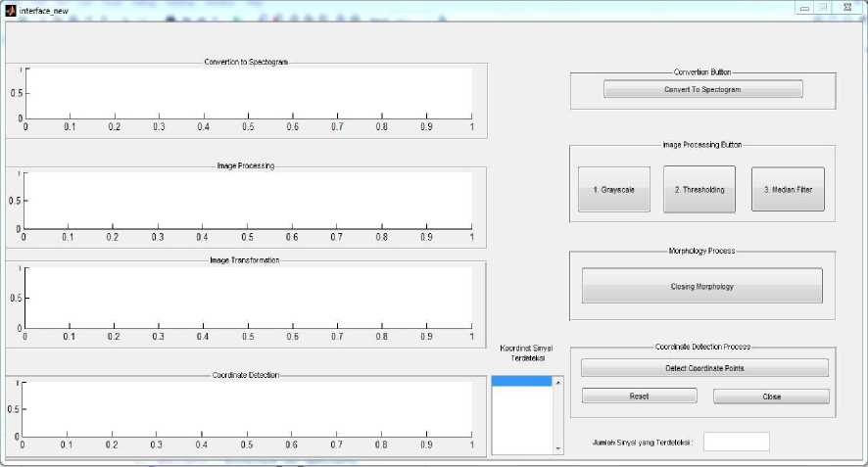Close the interface_new window from title bar
The height and width of the screenshot is (467, 868).
click(847, 8)
